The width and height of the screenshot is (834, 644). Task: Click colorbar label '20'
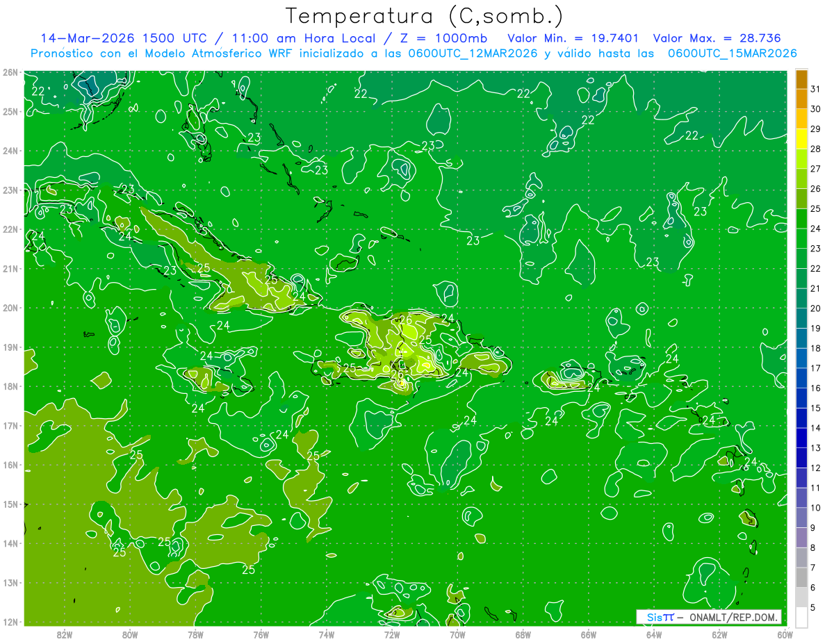815,308
